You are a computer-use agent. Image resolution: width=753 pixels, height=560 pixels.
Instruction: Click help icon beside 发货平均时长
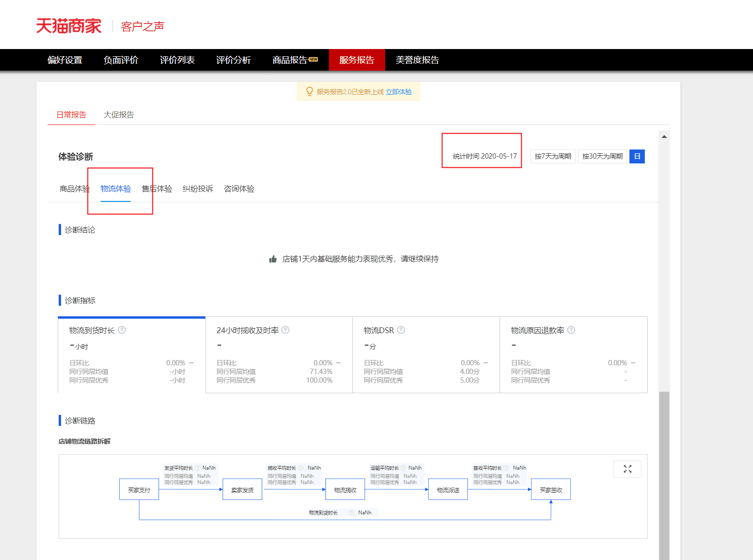click(x=198, y=468)
